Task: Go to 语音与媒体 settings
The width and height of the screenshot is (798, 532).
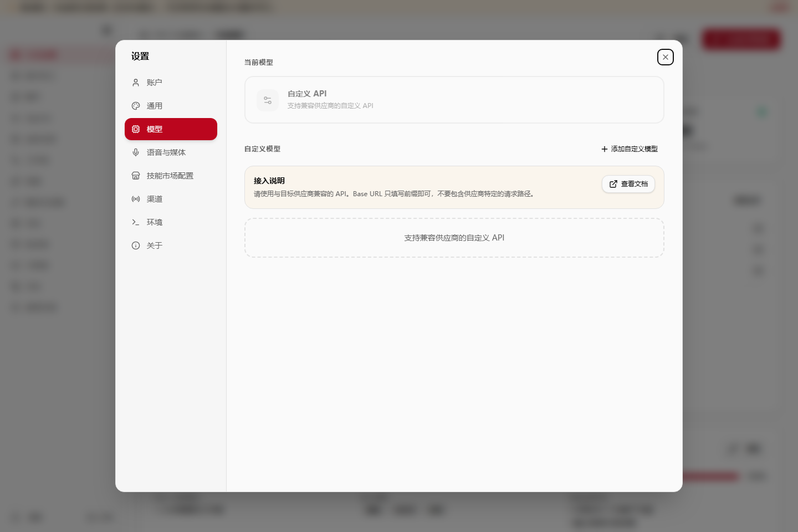Action: pos(171,152)
